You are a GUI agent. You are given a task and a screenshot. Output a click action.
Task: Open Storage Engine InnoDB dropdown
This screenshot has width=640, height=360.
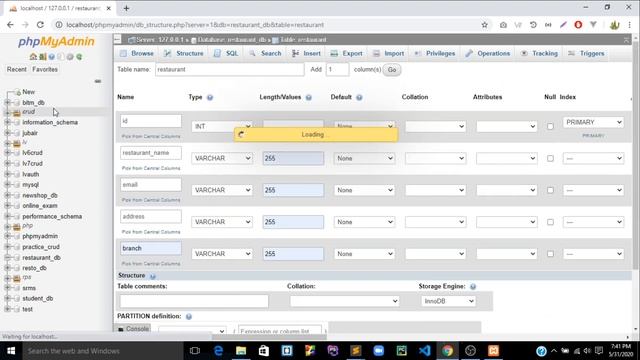448,301
